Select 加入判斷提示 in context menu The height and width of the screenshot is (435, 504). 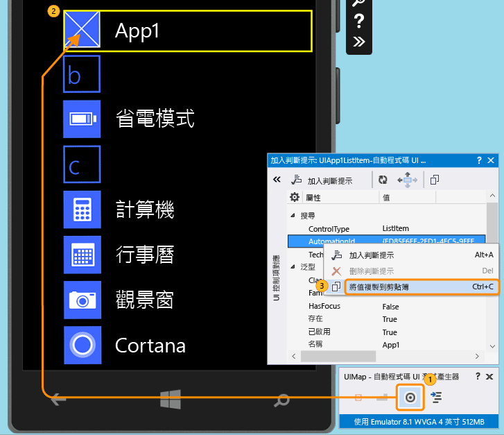(412, 255)
